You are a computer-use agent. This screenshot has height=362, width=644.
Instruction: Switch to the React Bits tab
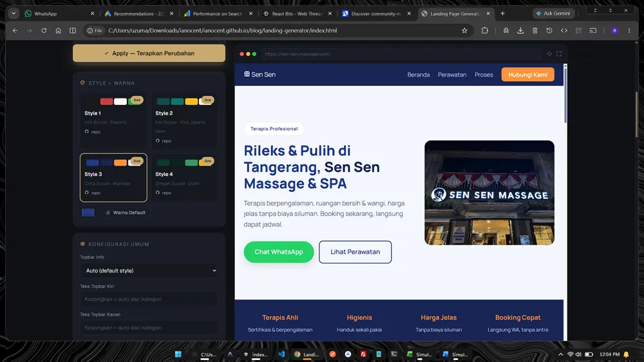[296, 14]
